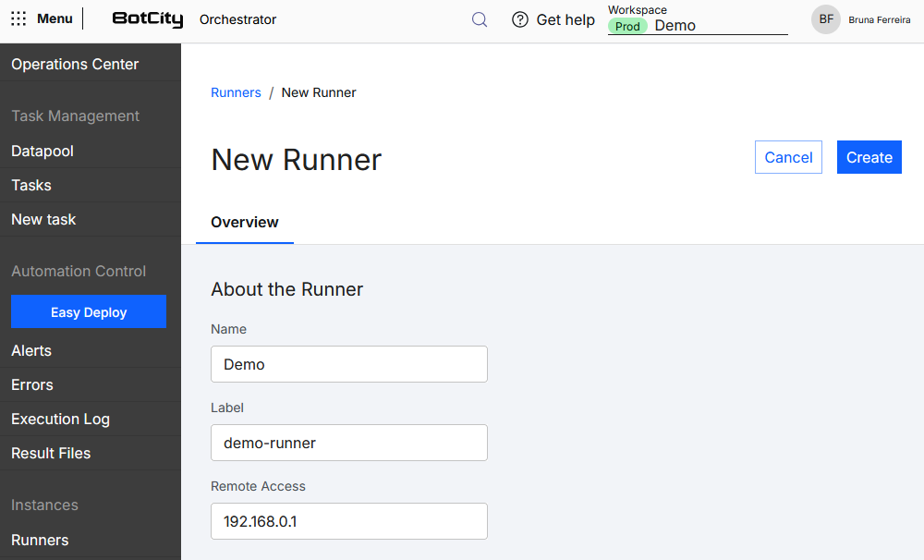The image size is (924, 560).
Task: Select the Overview tab
Action: point(245,222)
